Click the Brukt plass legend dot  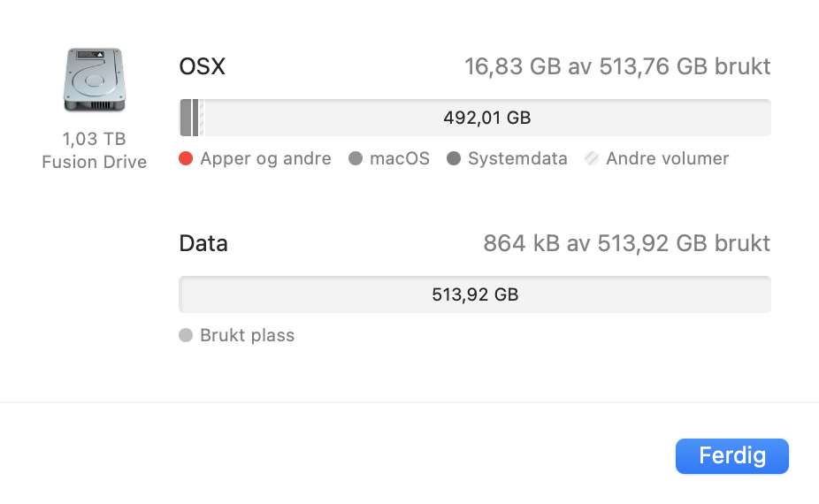[x=186, y=335]
